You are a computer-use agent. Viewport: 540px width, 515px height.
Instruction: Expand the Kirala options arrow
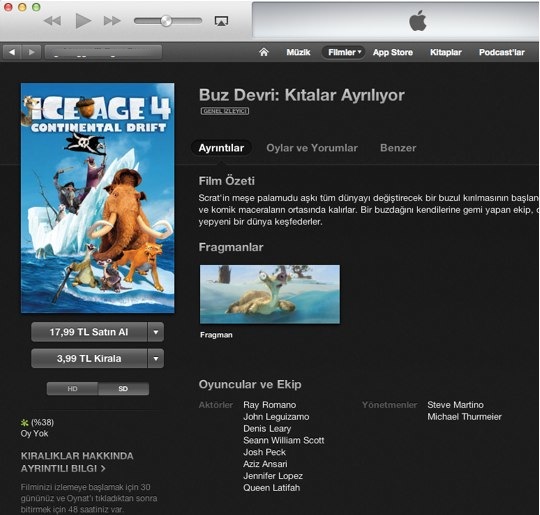point(156,359)
